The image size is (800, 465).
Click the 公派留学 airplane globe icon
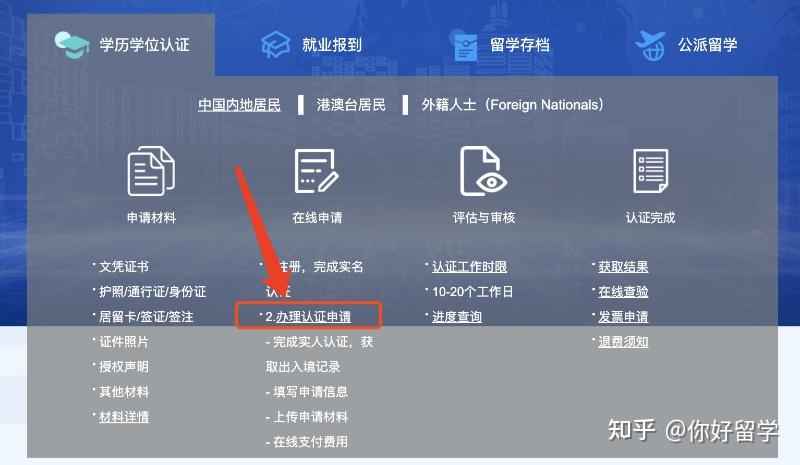(x=650, y=45)
